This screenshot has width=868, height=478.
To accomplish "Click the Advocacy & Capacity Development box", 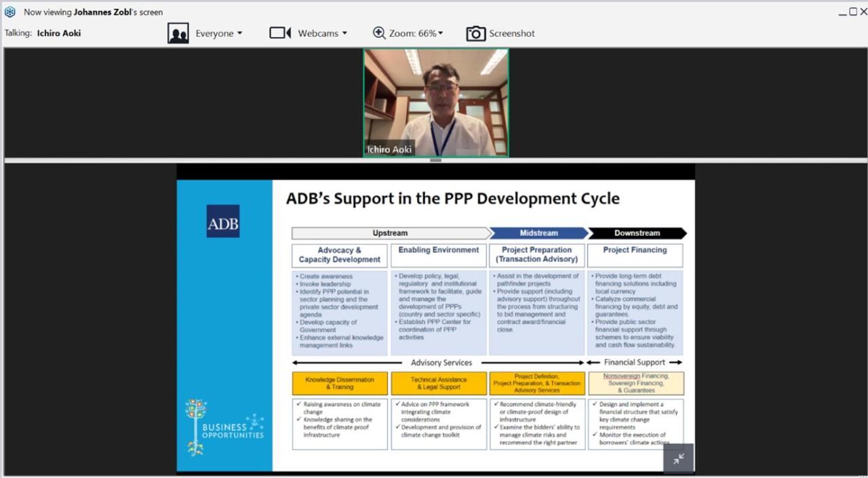I will [x=340, y=256].
